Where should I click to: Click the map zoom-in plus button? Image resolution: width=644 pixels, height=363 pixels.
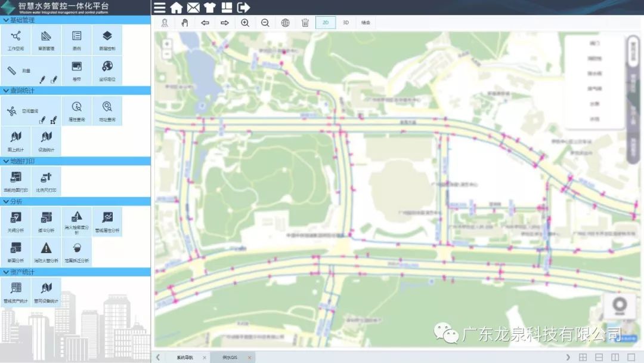click(x=166, y=44)
